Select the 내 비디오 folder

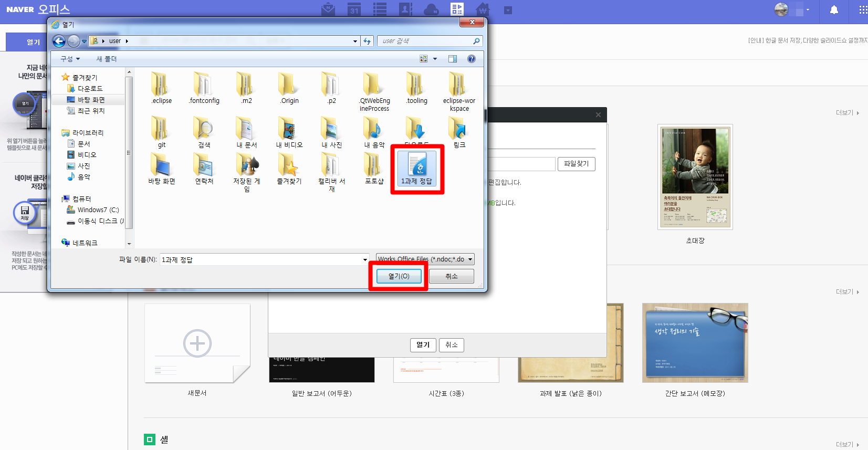coord(289,132)
